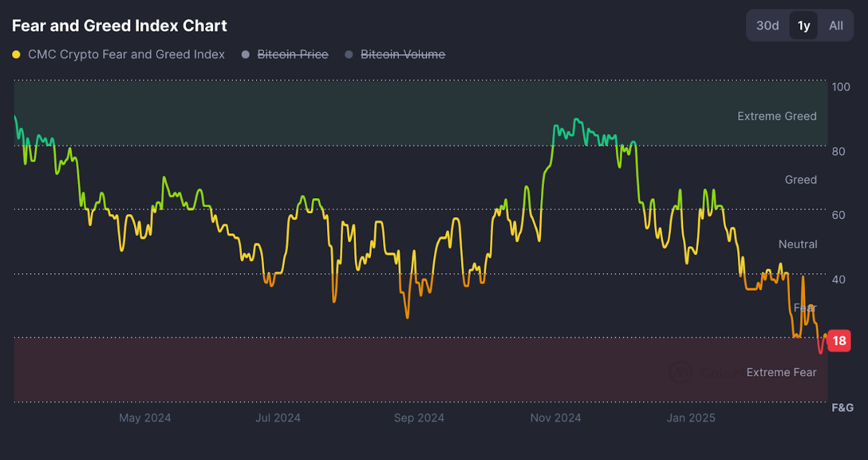This screenshot has width=868, height=460.
Task: Click the CoinMarketCap watermark logo on chart
Action: point(681,373)
